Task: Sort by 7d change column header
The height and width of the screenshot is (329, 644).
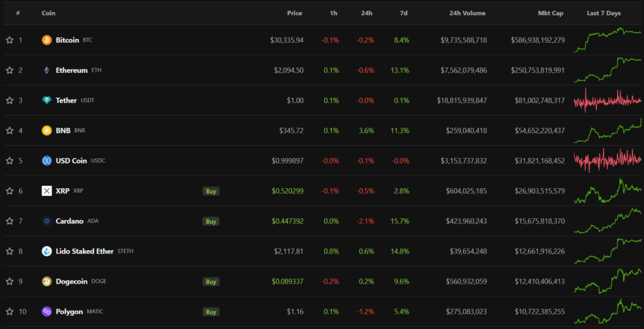Action: click(402, 13)
